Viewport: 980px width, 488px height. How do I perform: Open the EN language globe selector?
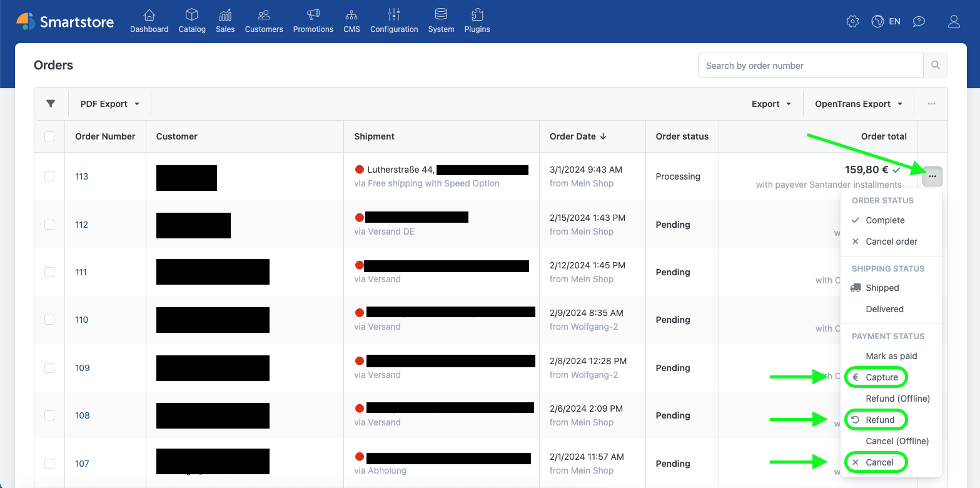886,21
